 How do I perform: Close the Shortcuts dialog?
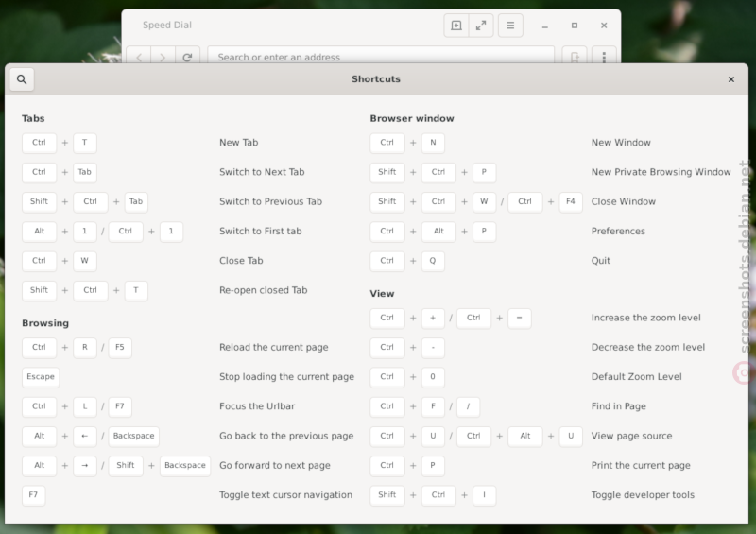pyautogui.click(x=730, y=79)
